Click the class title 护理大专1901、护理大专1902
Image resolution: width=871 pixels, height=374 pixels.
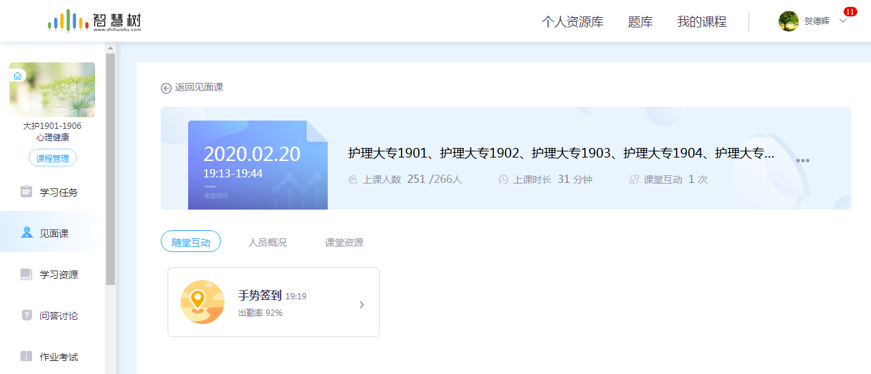(561, 153)
